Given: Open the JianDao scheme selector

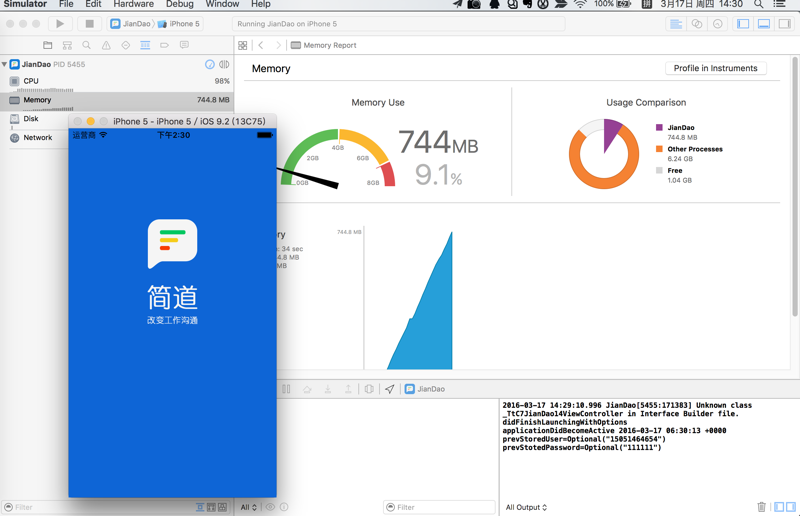Looking at the screenshot, I should pyautogui.click(x=131, y=24).
